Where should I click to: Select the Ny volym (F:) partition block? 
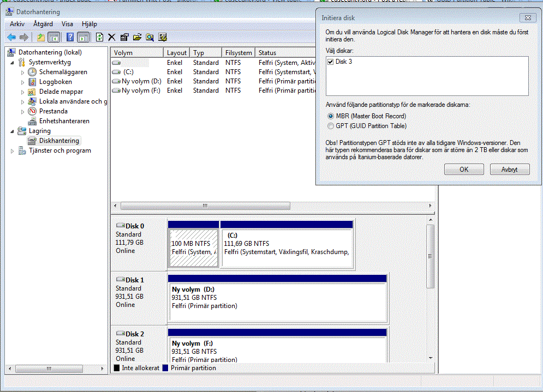coord(277,346)
